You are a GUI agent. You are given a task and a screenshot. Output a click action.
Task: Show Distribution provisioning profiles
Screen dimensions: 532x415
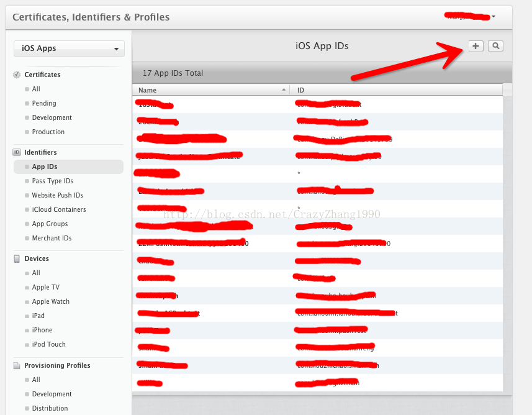click(50, 408)
